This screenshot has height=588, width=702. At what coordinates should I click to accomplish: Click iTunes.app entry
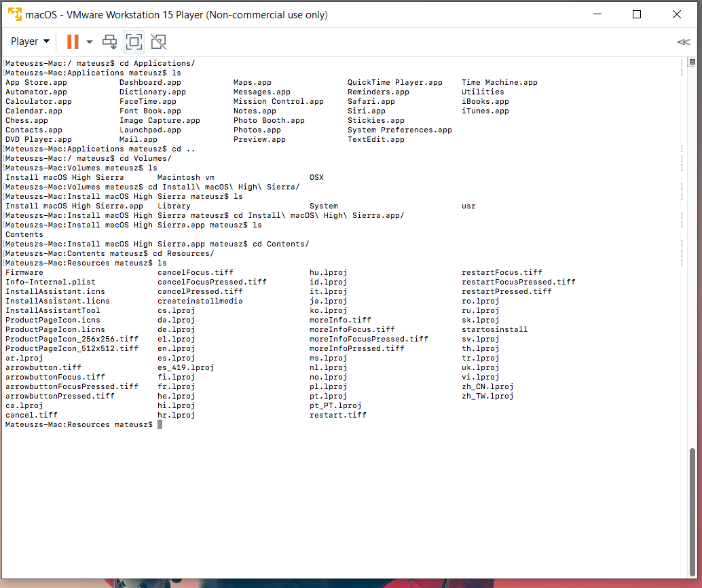coord(485,111)
